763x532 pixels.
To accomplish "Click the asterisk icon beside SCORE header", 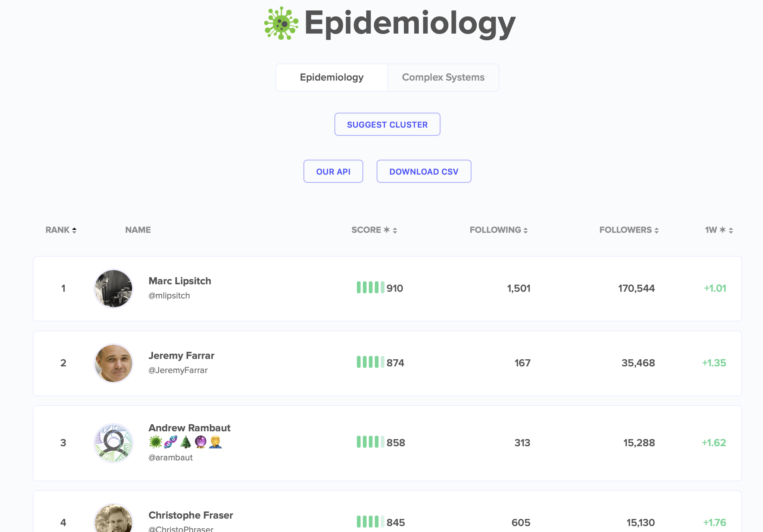I will (387, 230).
